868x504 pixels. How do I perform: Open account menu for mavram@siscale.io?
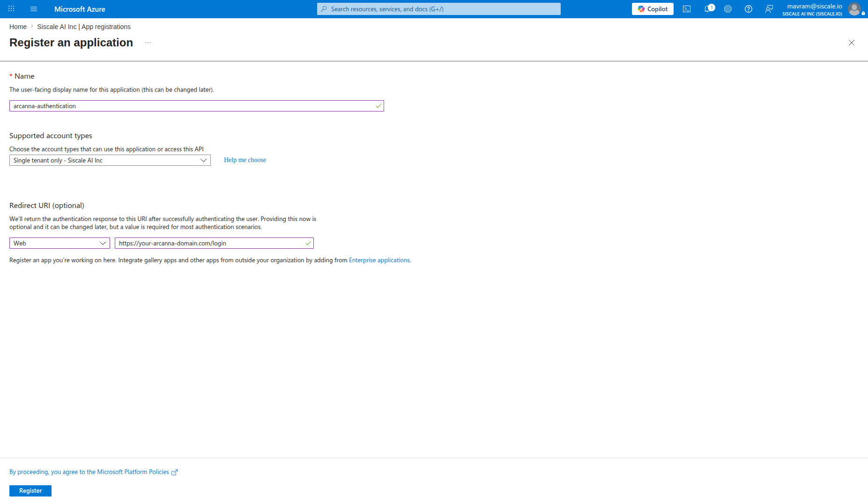tap(823, 9)
